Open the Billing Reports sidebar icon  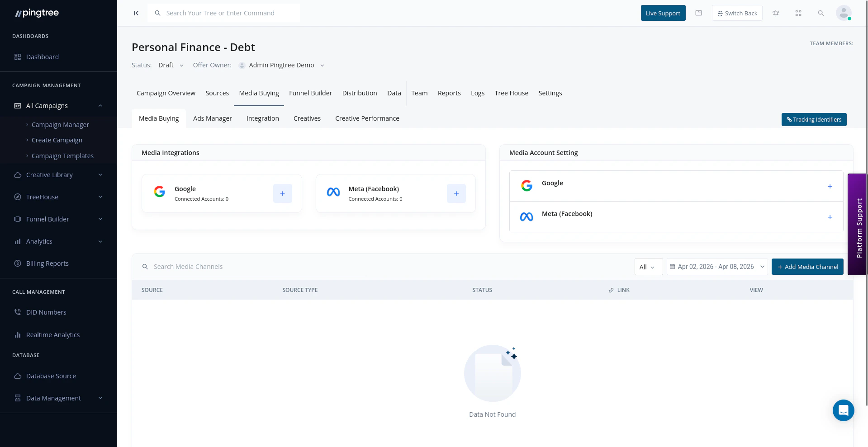(17, 263)
